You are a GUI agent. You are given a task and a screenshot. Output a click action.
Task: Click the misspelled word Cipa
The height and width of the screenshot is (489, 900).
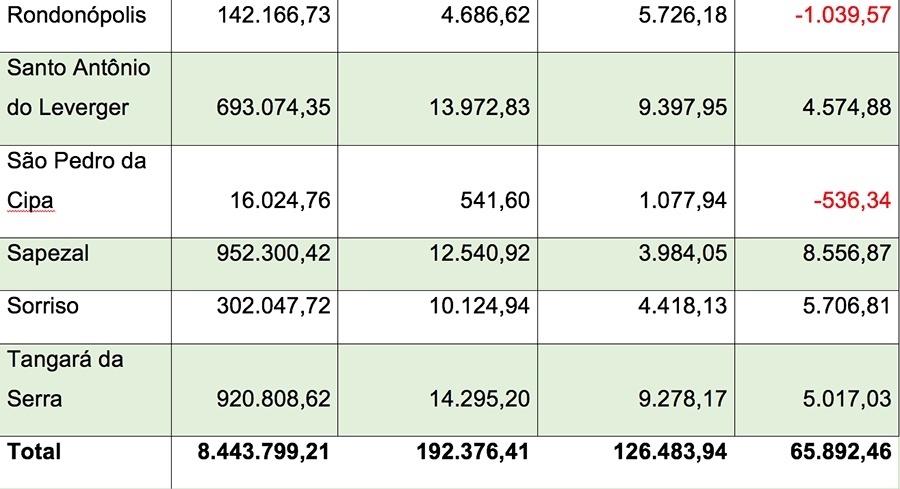[30, 200]
